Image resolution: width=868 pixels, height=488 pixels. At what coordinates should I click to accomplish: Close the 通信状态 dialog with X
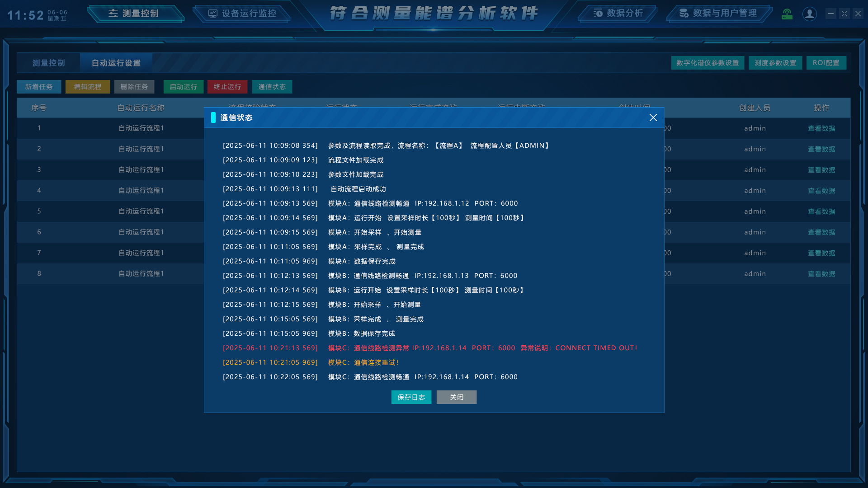(653, 117)
